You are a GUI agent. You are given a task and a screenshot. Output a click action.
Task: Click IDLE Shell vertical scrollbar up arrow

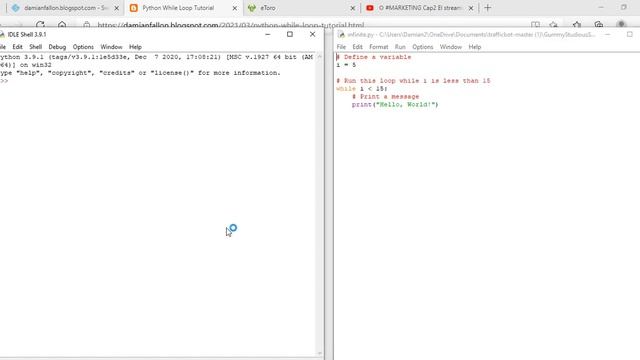(x=320, y=57)
